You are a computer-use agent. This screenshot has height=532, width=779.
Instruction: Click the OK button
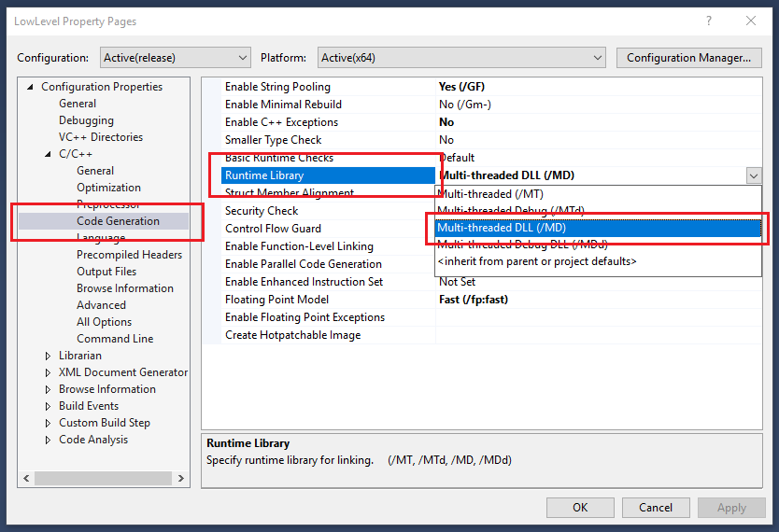click(580, 508)
